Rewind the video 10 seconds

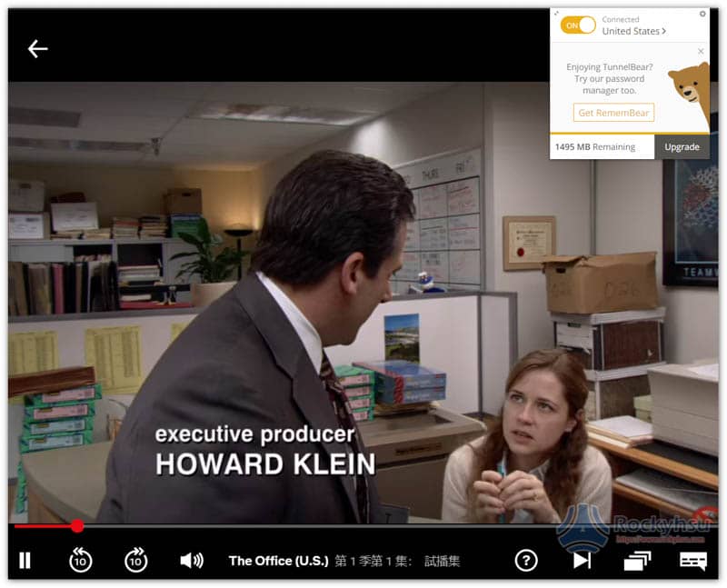81,560
